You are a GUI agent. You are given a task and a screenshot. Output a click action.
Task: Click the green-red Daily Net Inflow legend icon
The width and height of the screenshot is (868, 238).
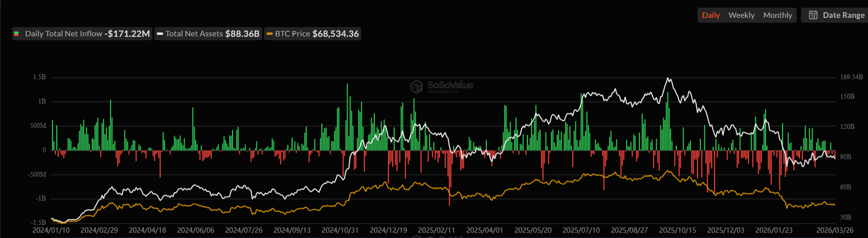(16, 34)
